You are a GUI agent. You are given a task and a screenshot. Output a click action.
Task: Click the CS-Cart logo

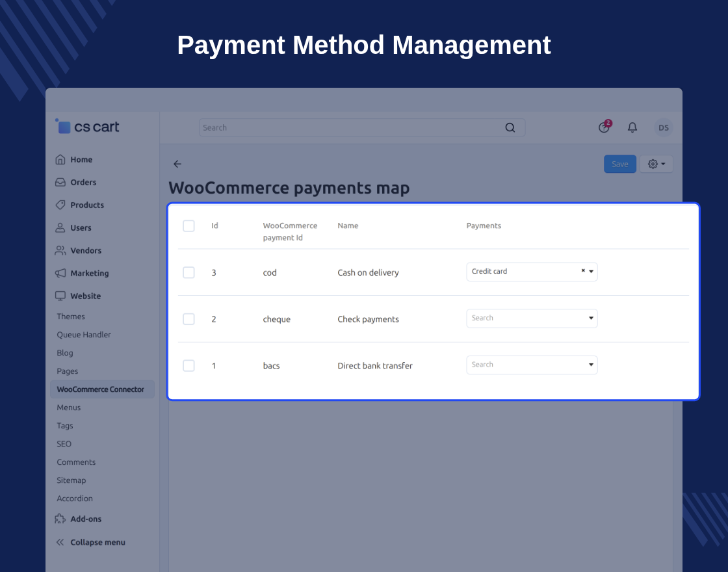click(x=87, y=126)
